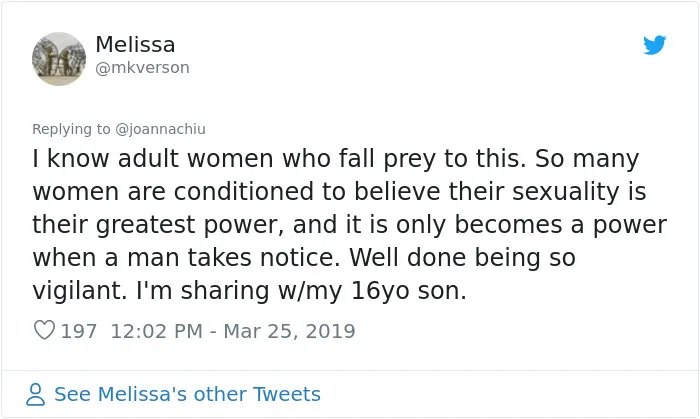Click the empty footer area right of other Tweets
The width and height of the screenshot is (700, 419).
(509, 394)
